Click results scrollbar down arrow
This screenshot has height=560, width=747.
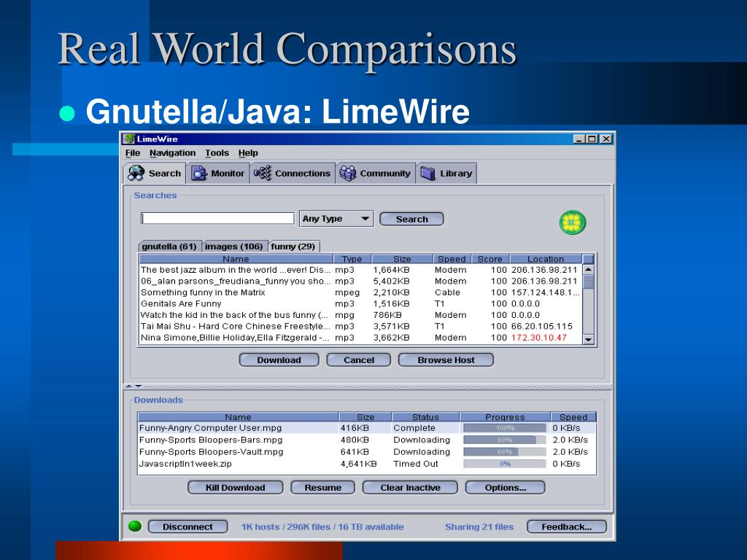coord(589,340)
